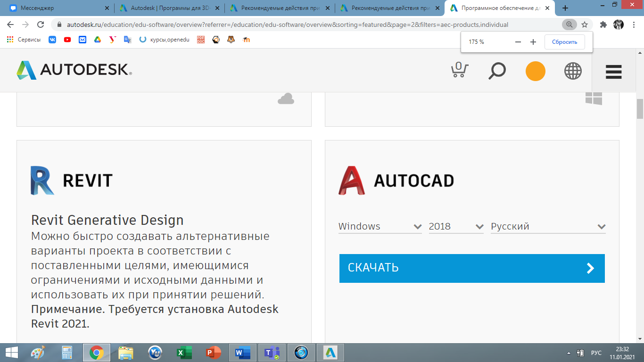Open Microsoft Teams from the taskbar
Viewport: 644px width, 362px height.
[x=272, y=352]
